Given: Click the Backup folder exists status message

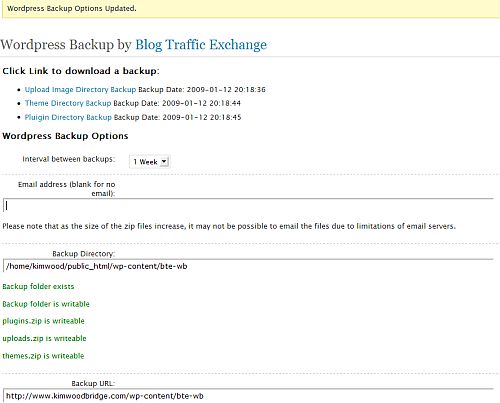Looking at the screenshot, I should (38, 286).
